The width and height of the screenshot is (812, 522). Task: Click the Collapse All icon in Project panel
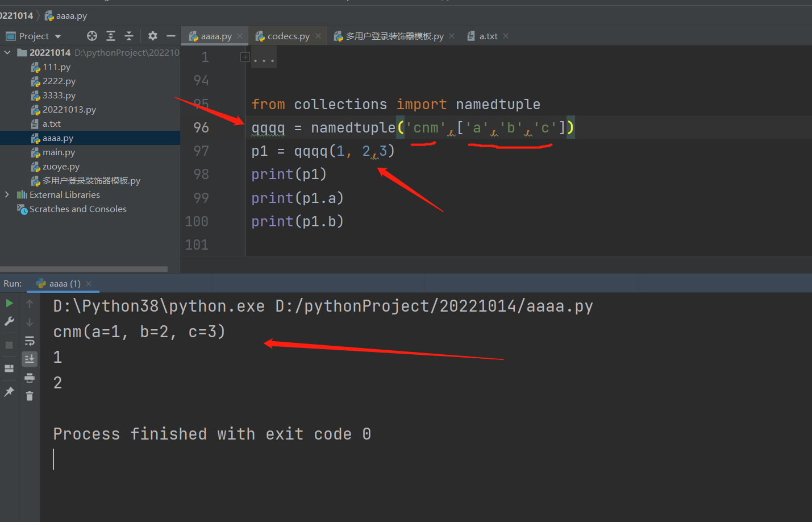tap(129, 36)
